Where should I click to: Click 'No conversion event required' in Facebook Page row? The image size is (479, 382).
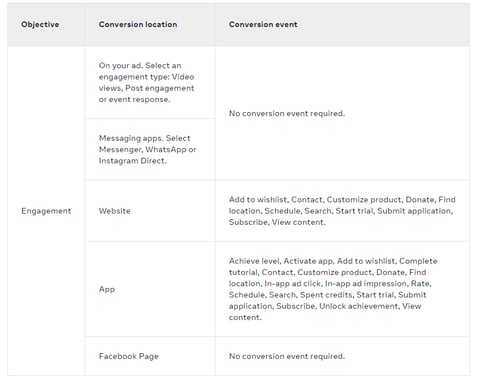click(x=287, y=356)
